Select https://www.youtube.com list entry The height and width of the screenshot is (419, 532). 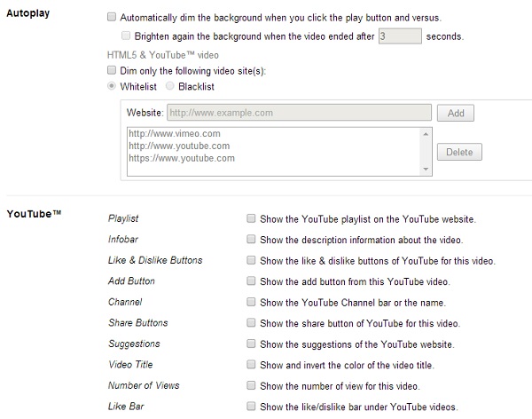182,158
